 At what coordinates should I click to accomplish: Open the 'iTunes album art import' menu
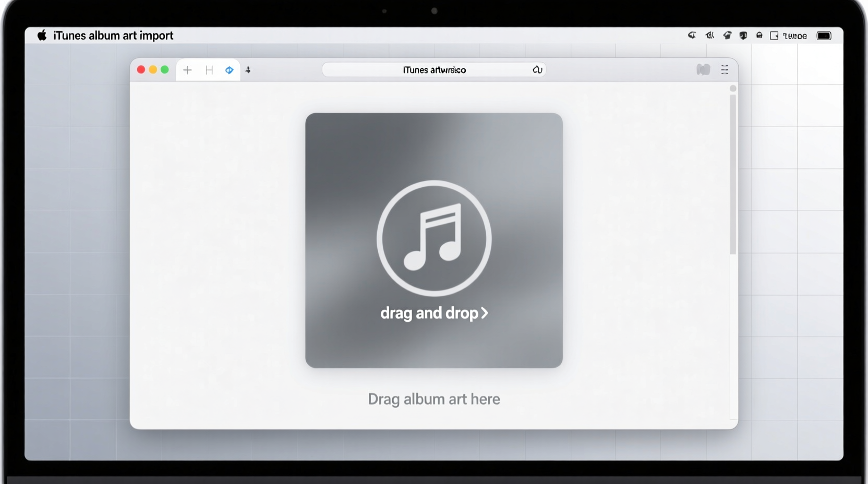(x=113, y=35)
